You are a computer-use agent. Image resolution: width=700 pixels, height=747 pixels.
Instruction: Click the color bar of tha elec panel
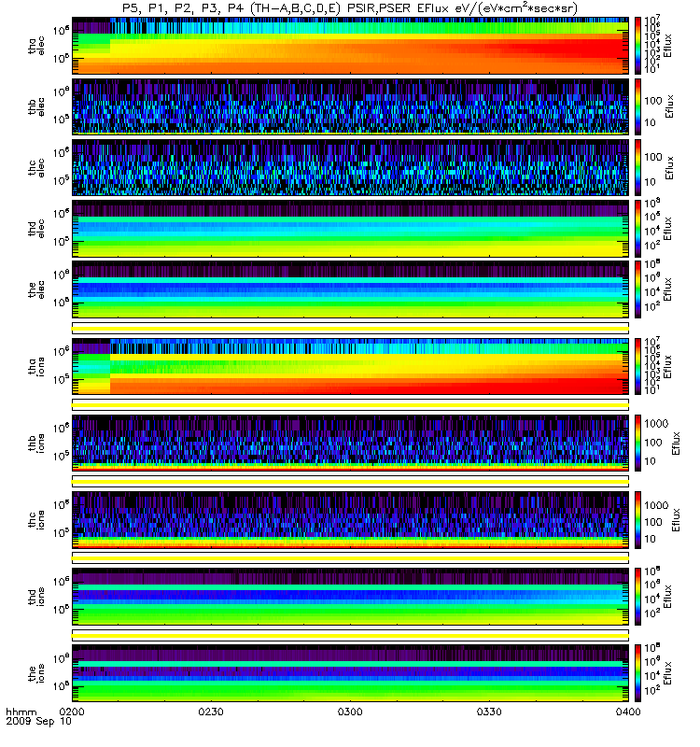pyautogui.click(x=637, y=46)
